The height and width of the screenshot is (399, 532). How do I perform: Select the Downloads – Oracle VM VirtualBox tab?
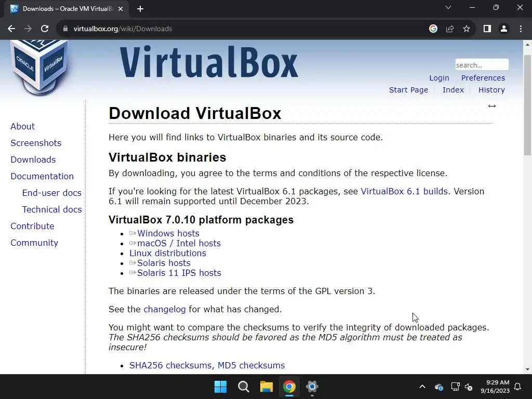coord(66,9)
